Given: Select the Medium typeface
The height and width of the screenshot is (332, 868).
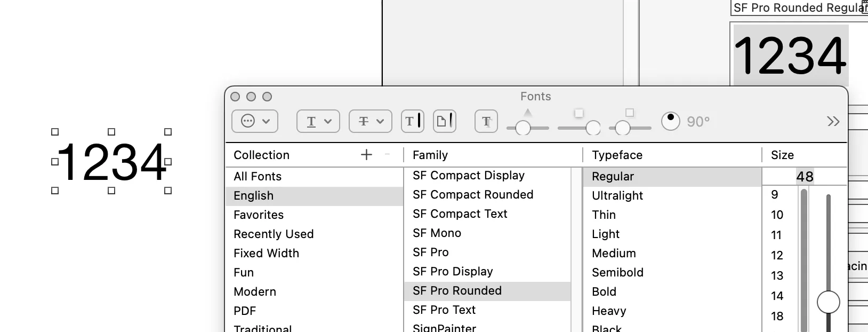Looking at the screenshot, I should tap(672, 253).
